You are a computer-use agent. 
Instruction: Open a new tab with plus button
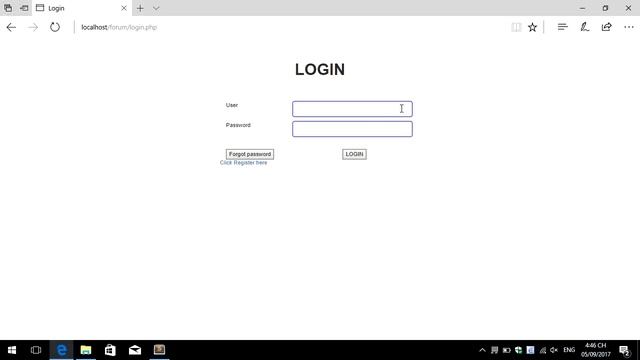[140, 8]
